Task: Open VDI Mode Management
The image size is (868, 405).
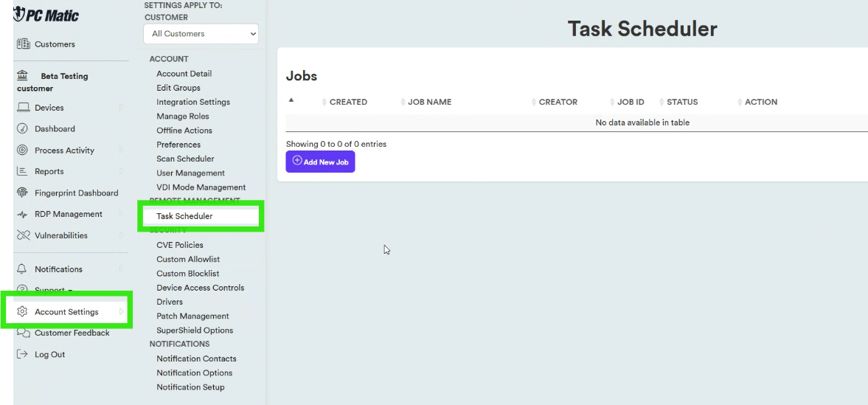Action: (201, 187)
